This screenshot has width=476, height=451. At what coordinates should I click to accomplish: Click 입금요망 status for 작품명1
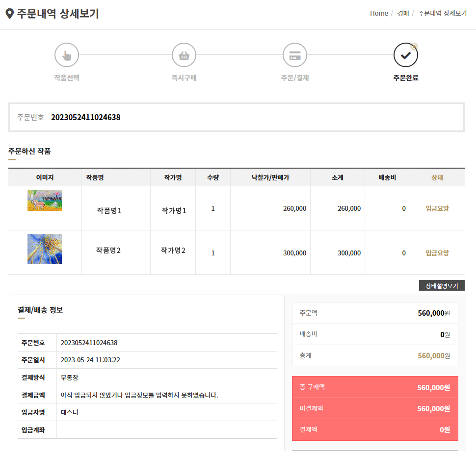pos(437,208)
